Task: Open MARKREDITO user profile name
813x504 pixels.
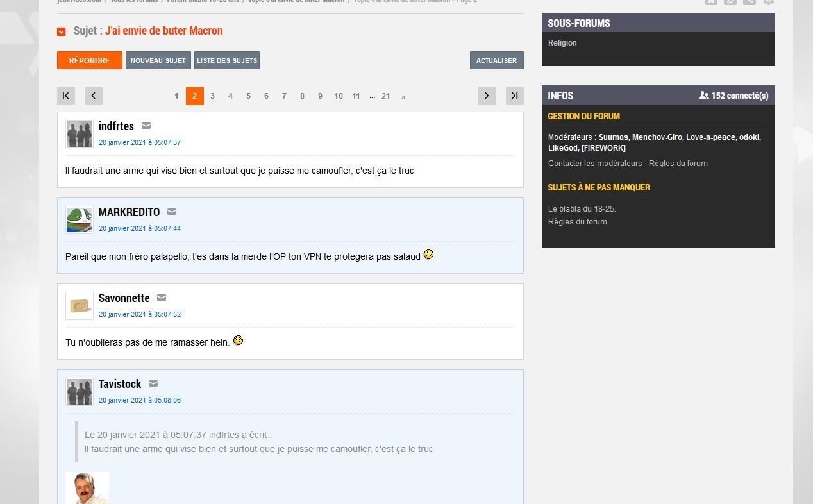Action: pos(129,212)
